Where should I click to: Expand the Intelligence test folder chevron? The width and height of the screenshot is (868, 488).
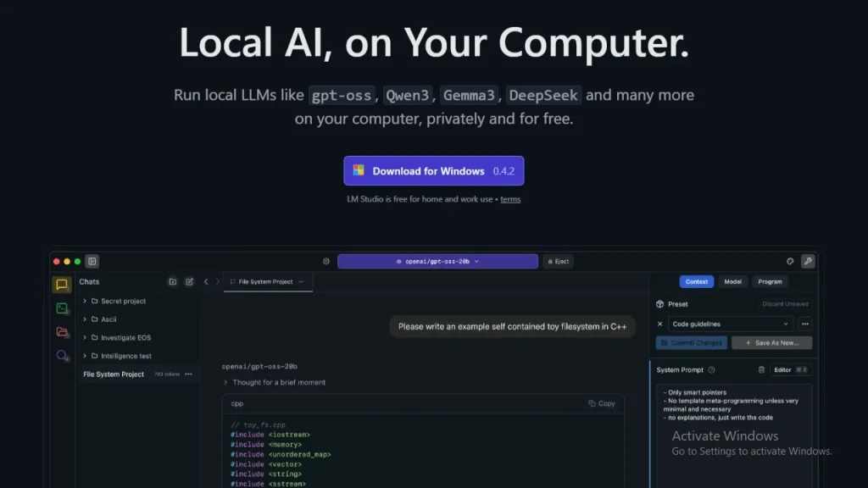pyautogui.click(x=85, y=356)
